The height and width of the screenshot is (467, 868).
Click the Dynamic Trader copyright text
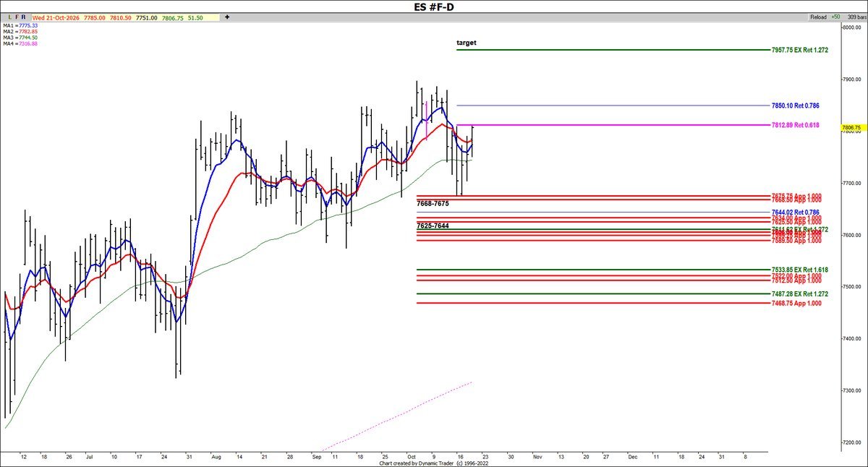(x=434, y=464)
